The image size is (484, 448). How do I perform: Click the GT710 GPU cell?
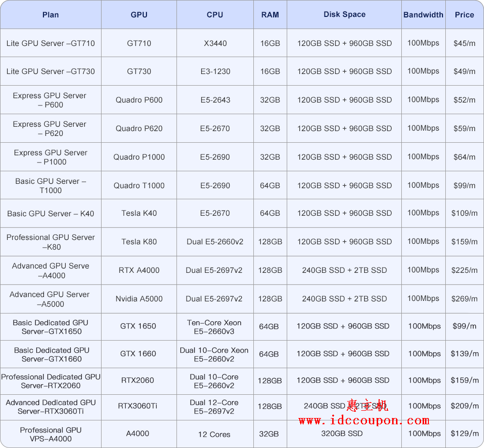pos(139,43)
